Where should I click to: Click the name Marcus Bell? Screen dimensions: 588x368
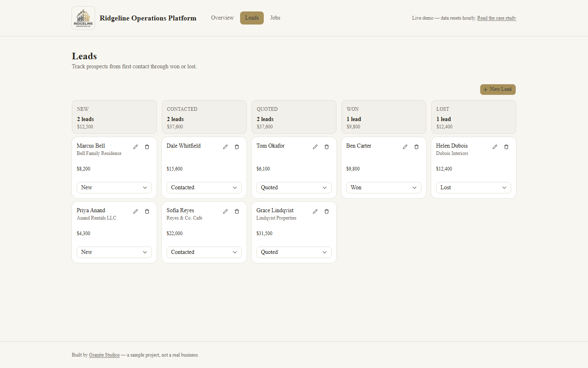point(91,146)
